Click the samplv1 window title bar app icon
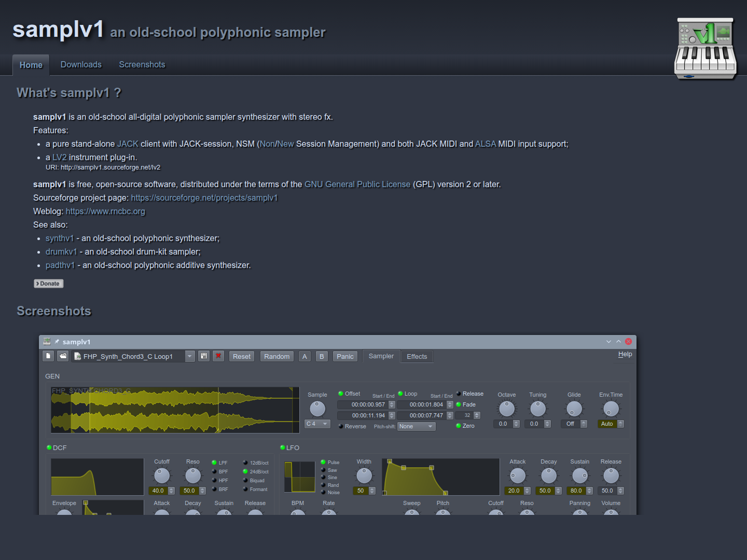The height and width of the screenshot is (560, 747). coord(47,341)
